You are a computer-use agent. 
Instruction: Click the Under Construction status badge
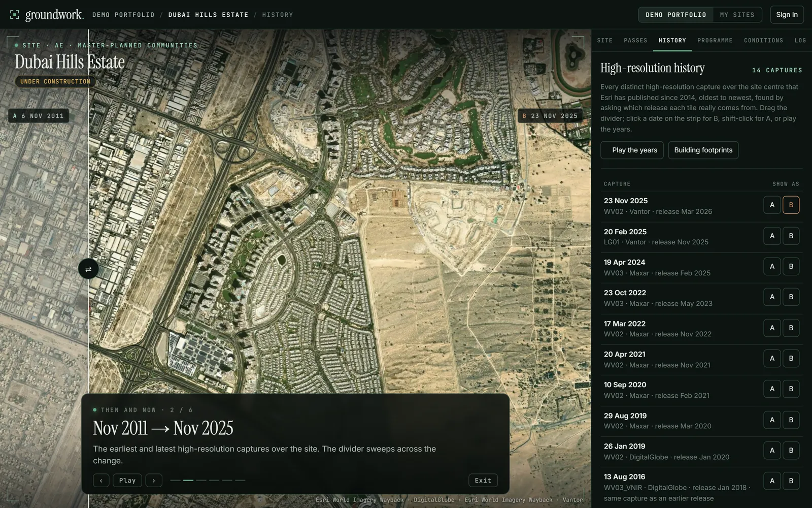[x=55, y=81]
